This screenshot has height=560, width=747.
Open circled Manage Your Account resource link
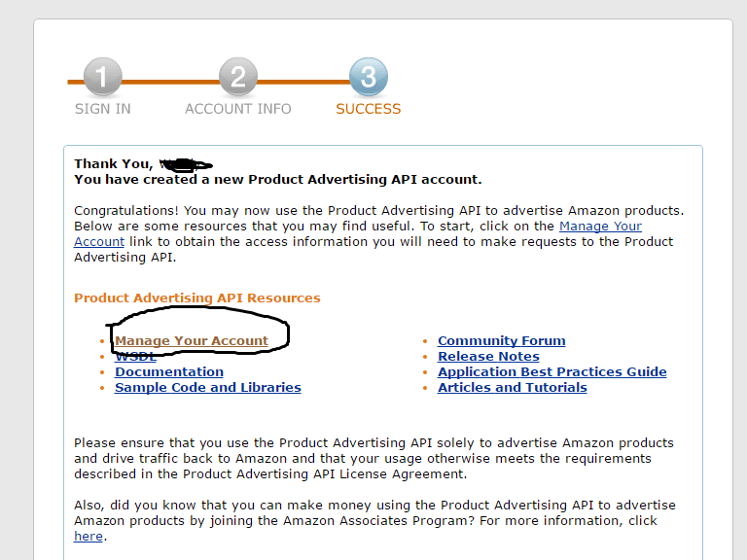pos(192,341)
